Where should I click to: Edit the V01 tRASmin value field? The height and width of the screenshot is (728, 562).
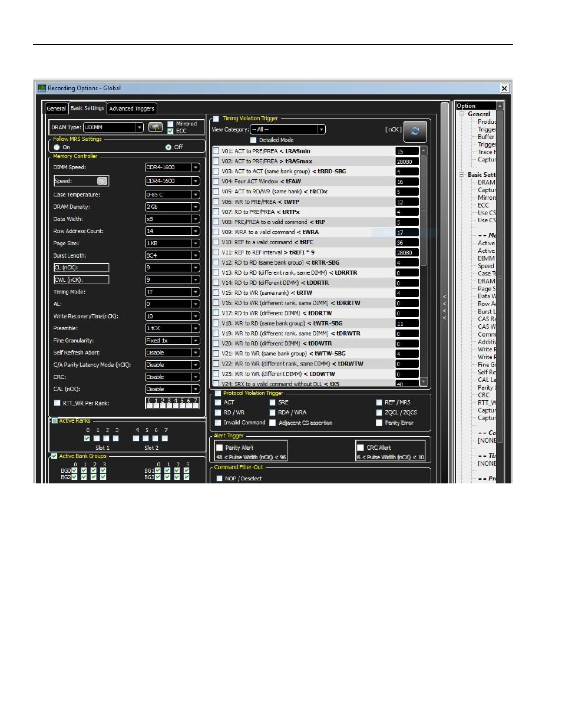[407, 151]
